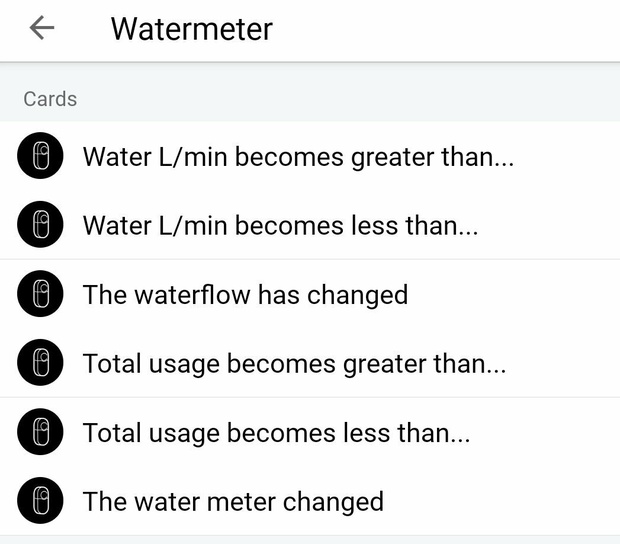Tap empty area right of 'The water meter changed'
Viewport: 620px width, 544px height.
502,501
